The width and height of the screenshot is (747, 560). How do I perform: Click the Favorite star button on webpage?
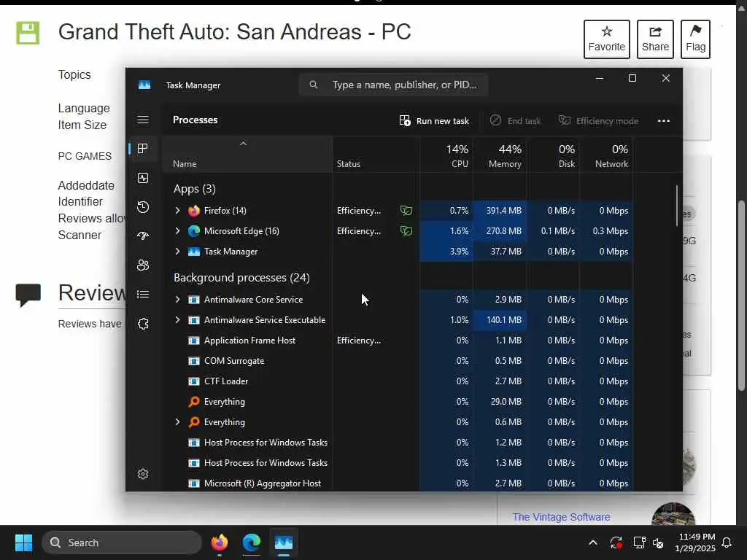coord(606,39)
